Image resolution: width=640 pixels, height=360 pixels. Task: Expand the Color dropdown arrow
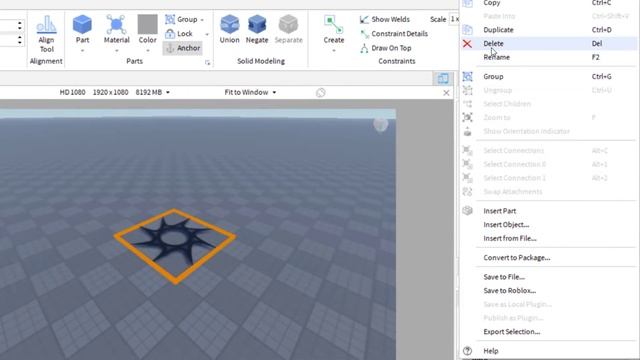tap(147, 51)
